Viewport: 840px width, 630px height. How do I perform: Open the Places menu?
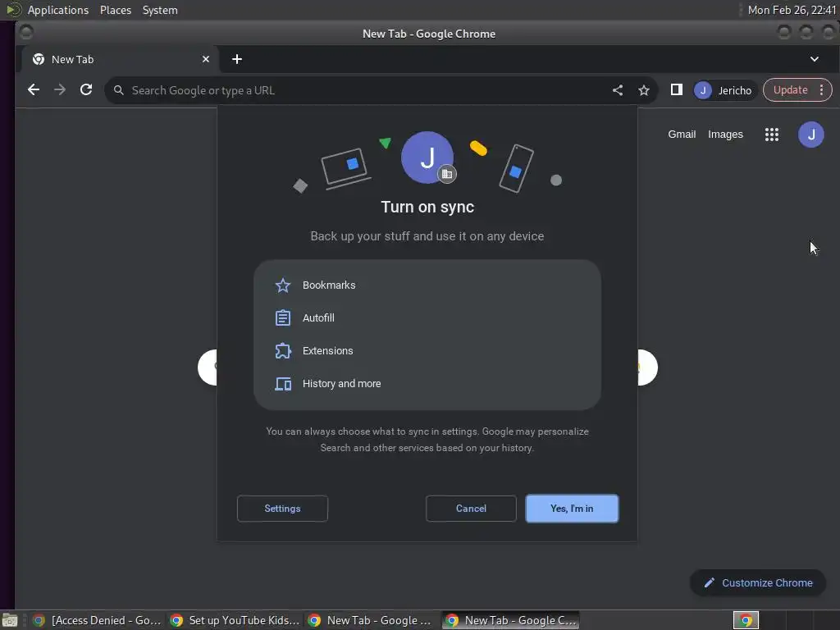point(115,10)
